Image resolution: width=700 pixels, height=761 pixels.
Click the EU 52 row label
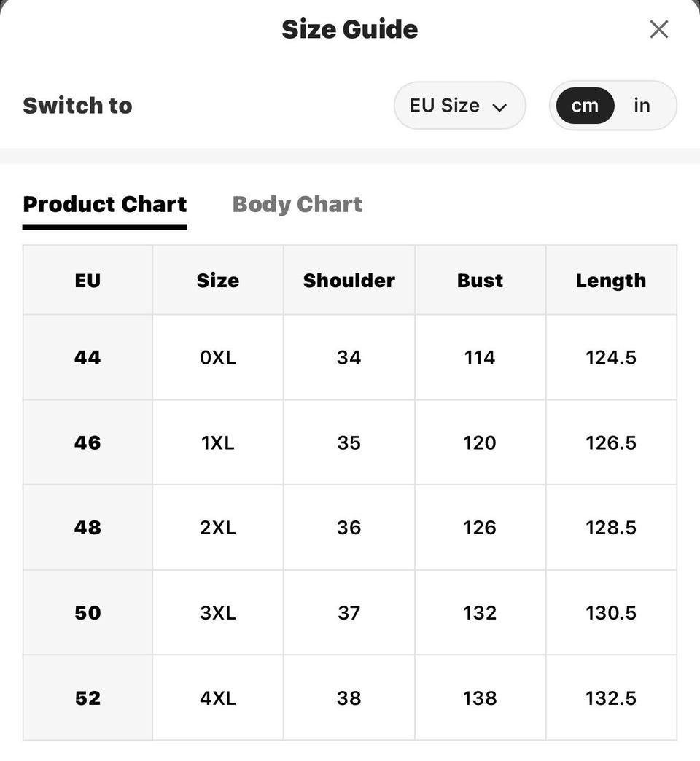click(87, 698)
